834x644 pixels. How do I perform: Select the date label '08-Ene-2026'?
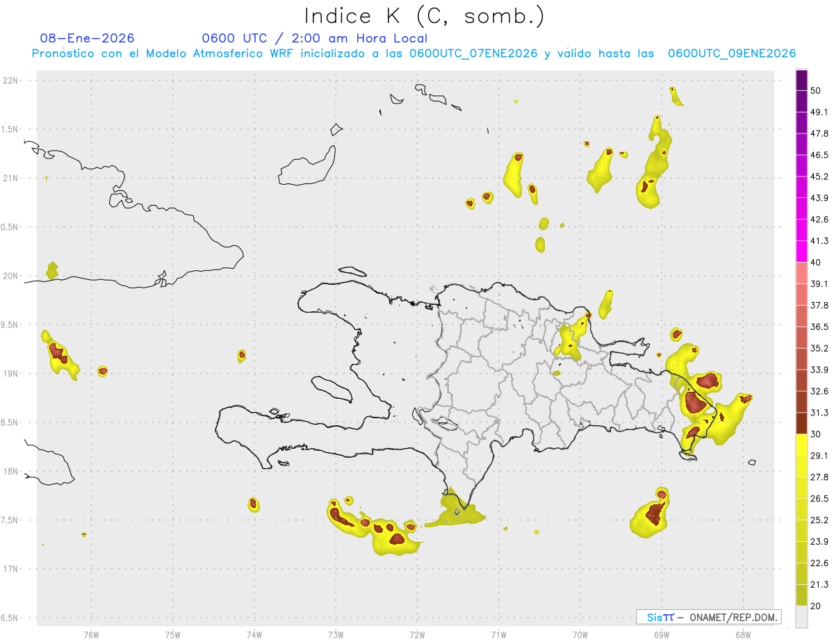click(x=88, y=38)
